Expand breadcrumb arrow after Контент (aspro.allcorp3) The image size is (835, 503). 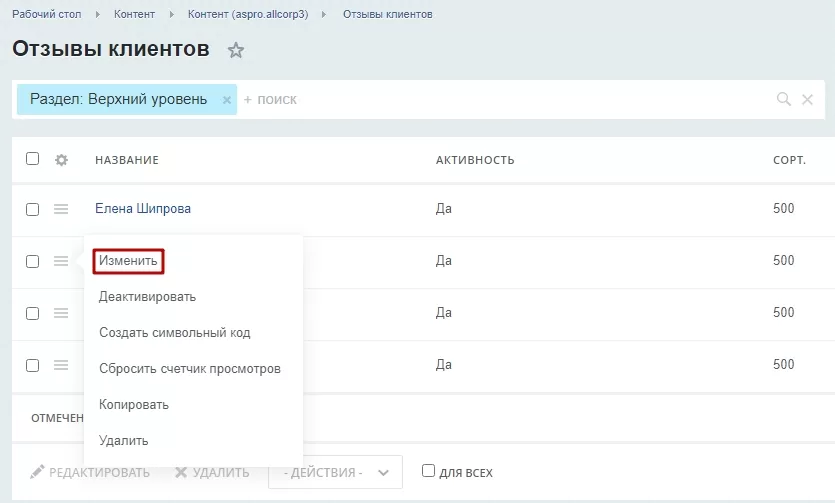click(324, 14)
